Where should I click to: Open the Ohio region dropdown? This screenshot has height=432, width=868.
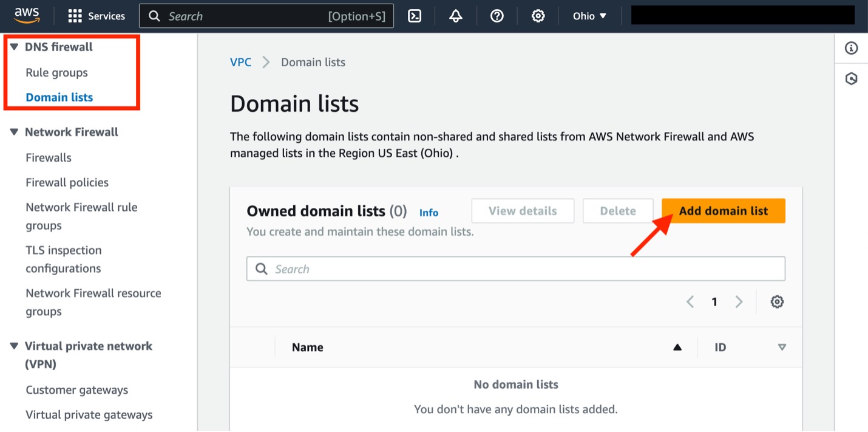pos(590,16)
